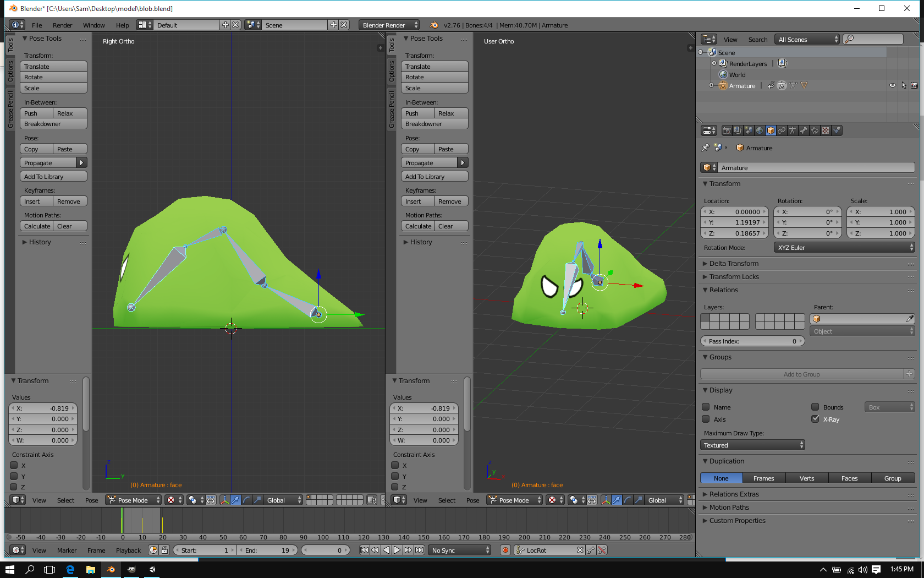Screen dimensions: 924x578
Task: Click Translate in left Pose Tools panel
Action: tap(53, 66)
